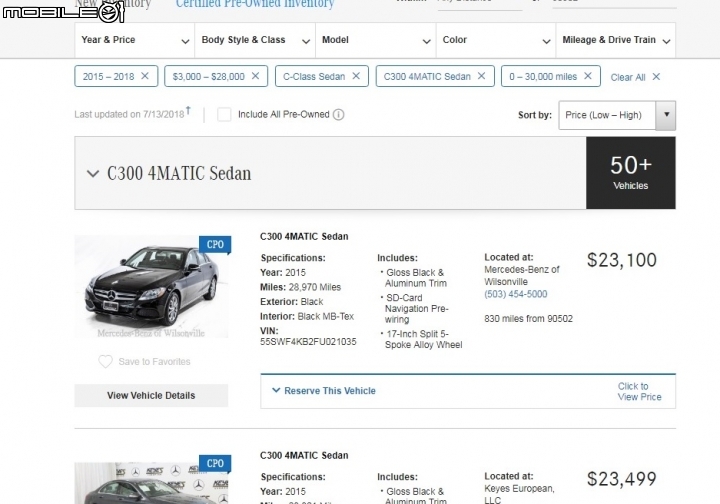
Task: Click CPO badge on black sedan listing
Action: [x=215, y=245]
